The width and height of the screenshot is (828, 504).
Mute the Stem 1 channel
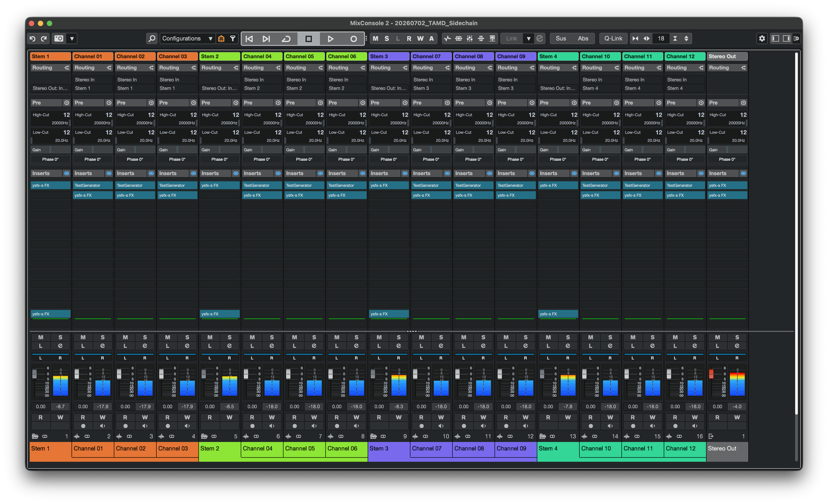coord(41,337)
